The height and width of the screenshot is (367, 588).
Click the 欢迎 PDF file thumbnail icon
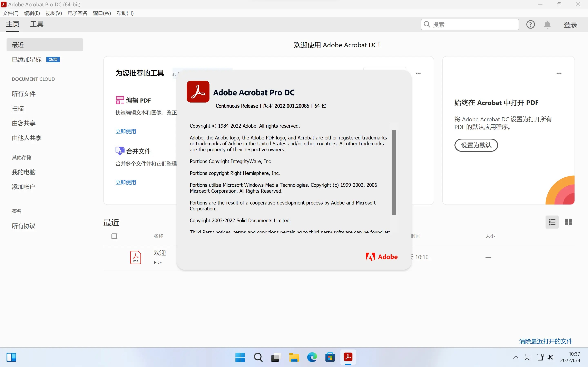click(x=135, y=257)
